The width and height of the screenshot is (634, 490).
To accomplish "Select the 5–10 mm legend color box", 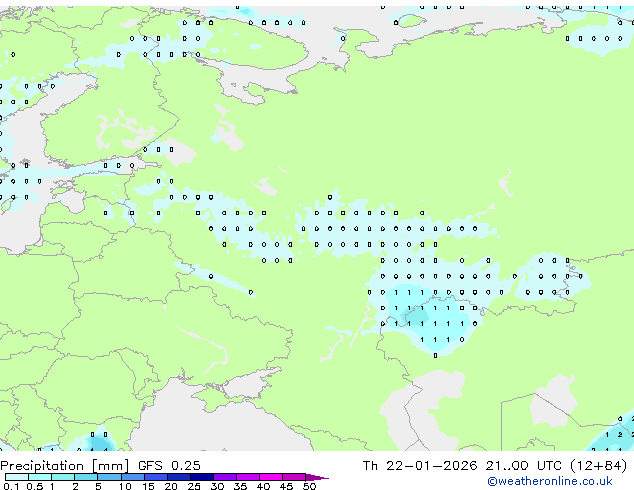I will coord(109,477).
